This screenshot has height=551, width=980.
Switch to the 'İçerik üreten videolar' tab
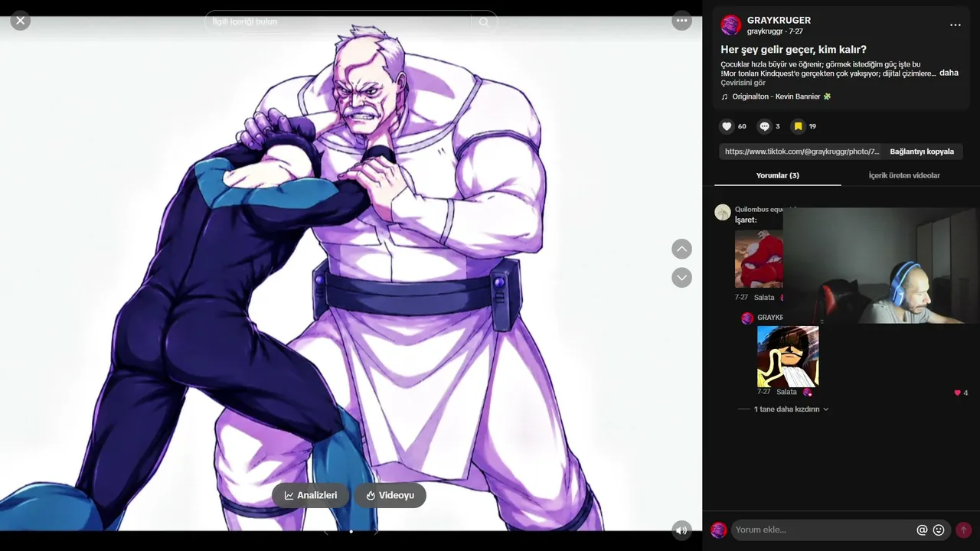click(x=904, y=175)
